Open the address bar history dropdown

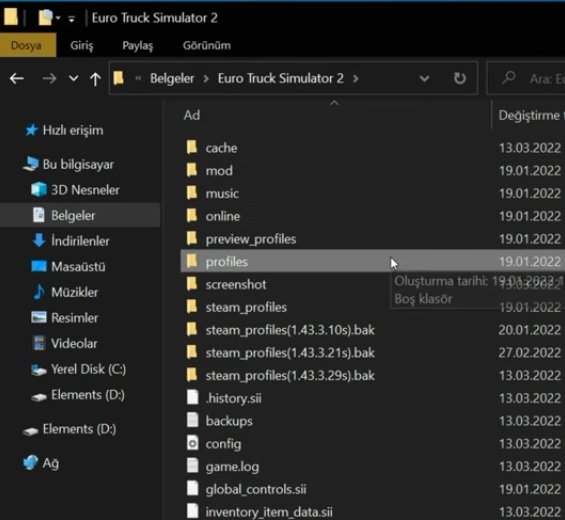[424, 78]
